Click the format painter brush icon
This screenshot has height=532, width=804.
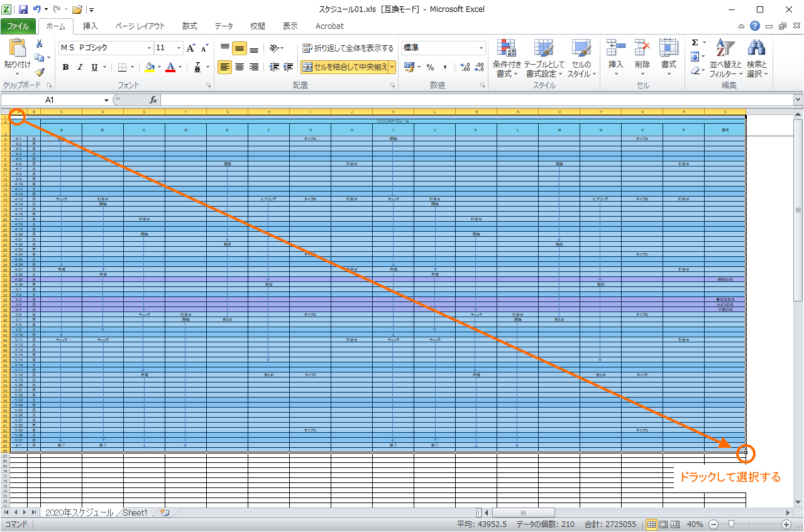pos(40,72)
